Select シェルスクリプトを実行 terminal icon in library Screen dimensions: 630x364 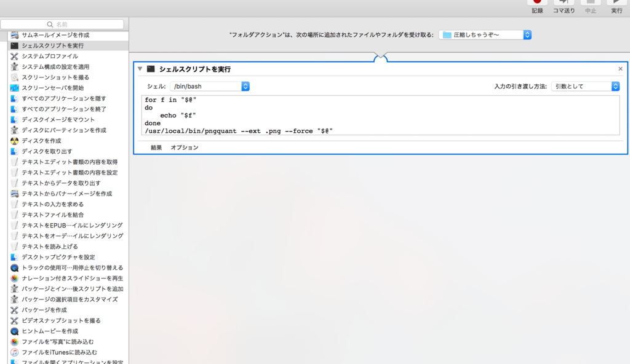pyautogui.click(x=15, y=45)
